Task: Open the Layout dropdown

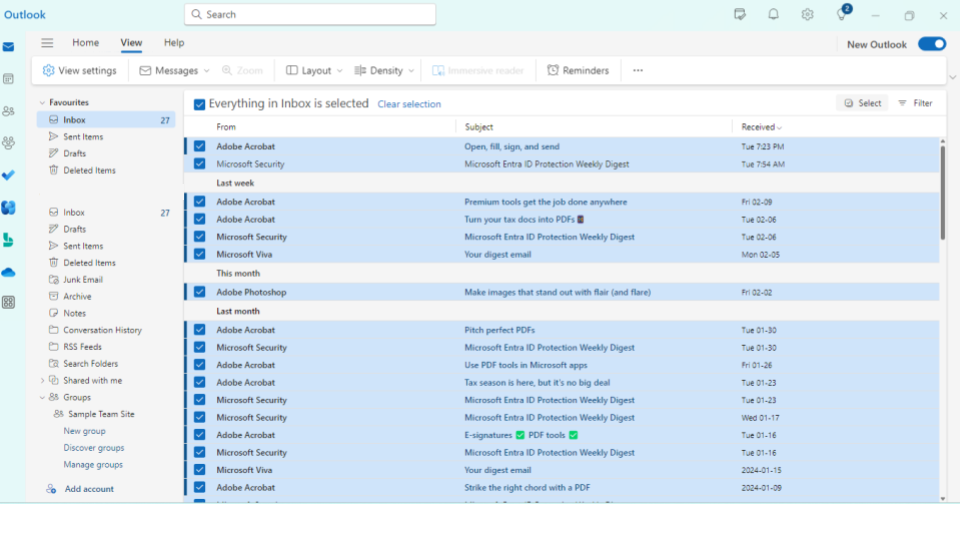Action: click(314, 71)
